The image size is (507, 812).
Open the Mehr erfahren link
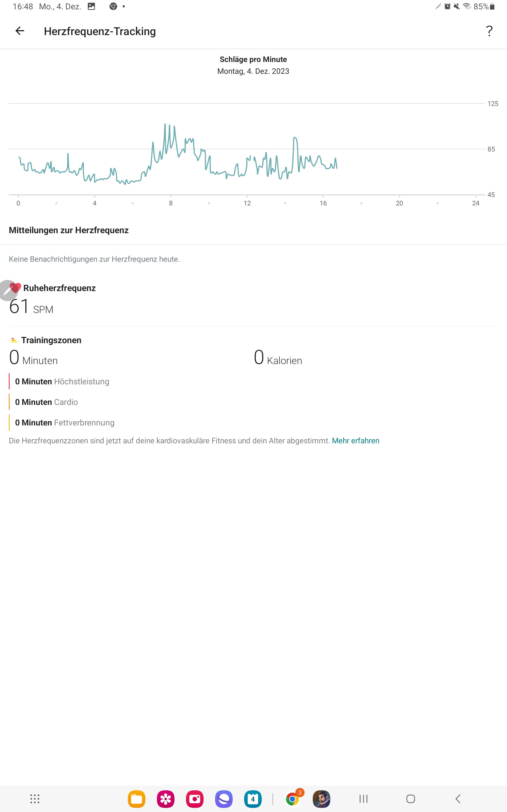(x=356, y=441)
